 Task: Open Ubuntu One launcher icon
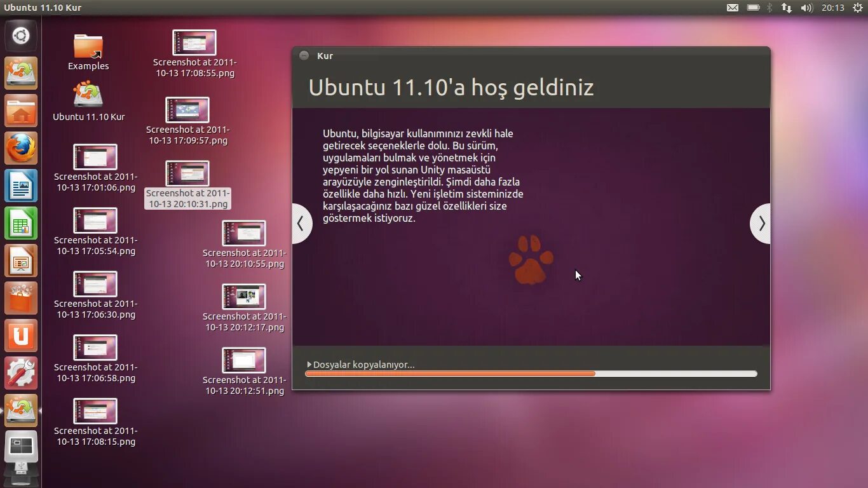21,335
